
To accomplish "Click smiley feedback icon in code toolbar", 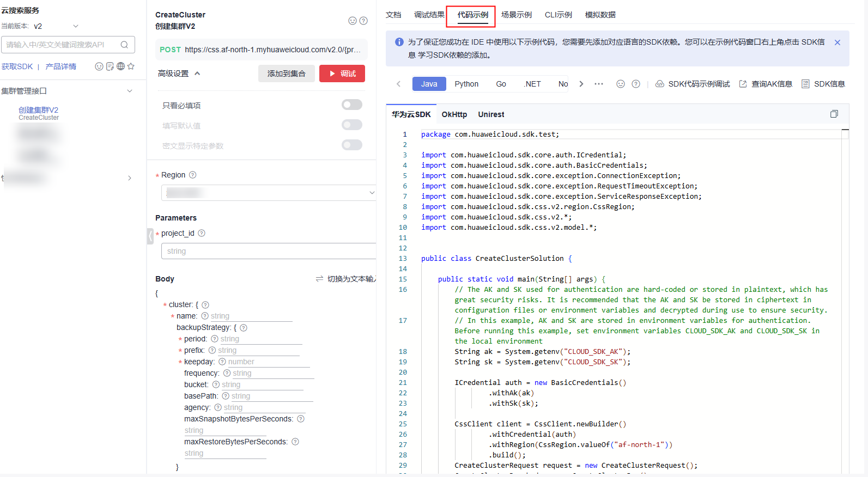I will click(x=621, y=84).
